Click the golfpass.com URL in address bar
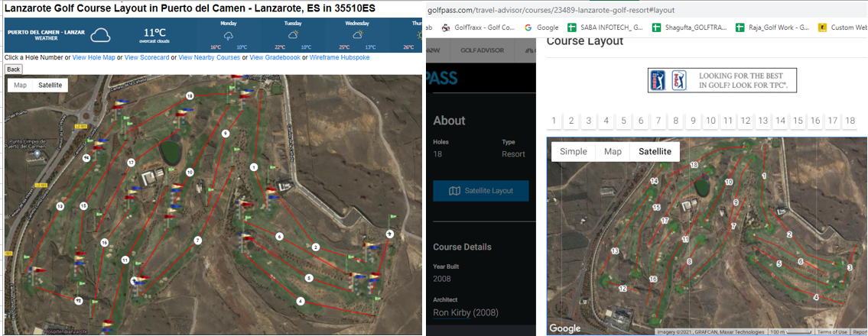Viewport: 868px width, 336px height. [551, 10]
